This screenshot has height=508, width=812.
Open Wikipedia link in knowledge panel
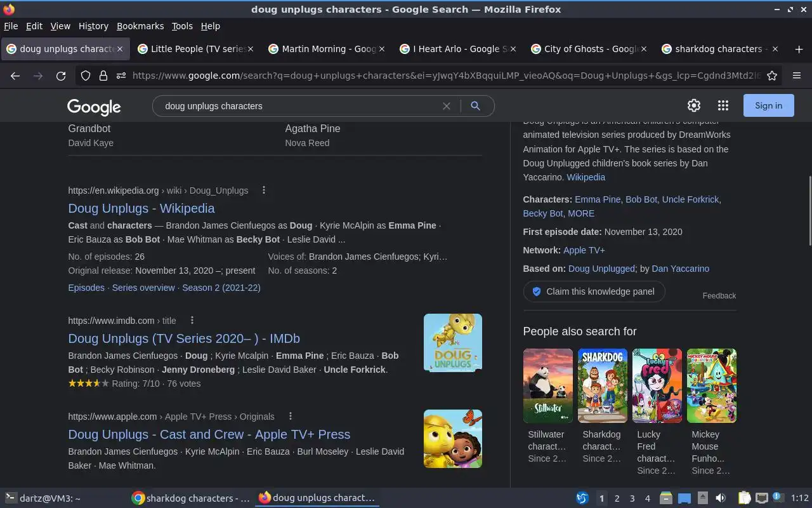click(x=586, y=177)
